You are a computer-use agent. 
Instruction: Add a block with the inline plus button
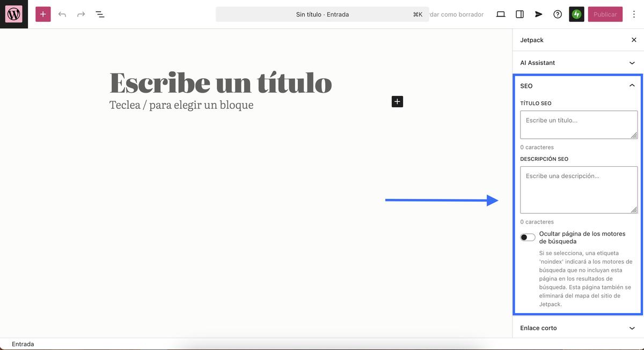point(397,101)
